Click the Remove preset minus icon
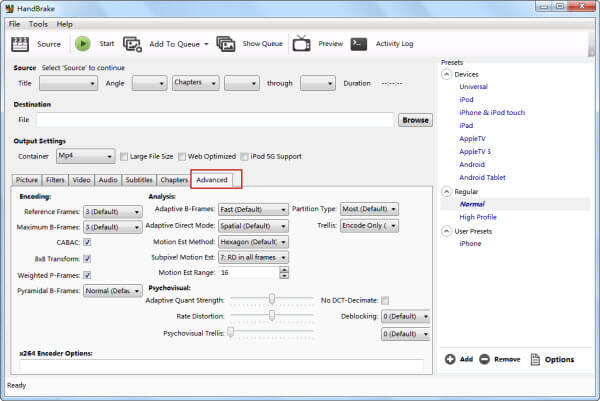The width and height of the screenshot is (600, 401). coord(484,359)
